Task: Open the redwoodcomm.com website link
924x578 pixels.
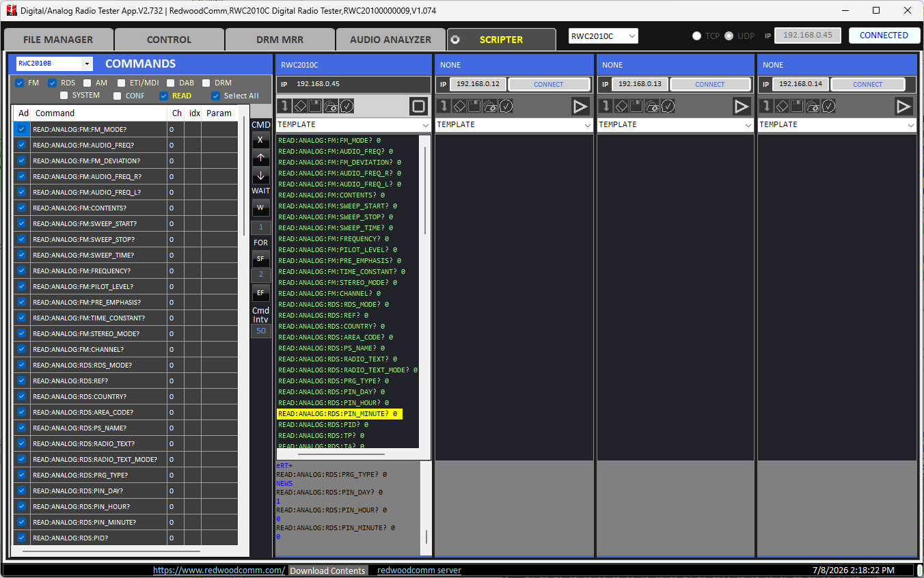Action: click(219, 570)
